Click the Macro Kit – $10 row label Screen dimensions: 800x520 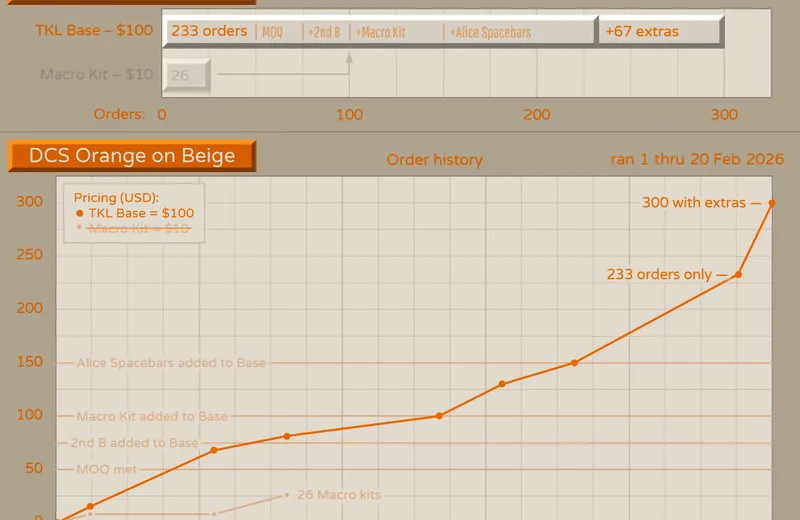tap(96, 75)
